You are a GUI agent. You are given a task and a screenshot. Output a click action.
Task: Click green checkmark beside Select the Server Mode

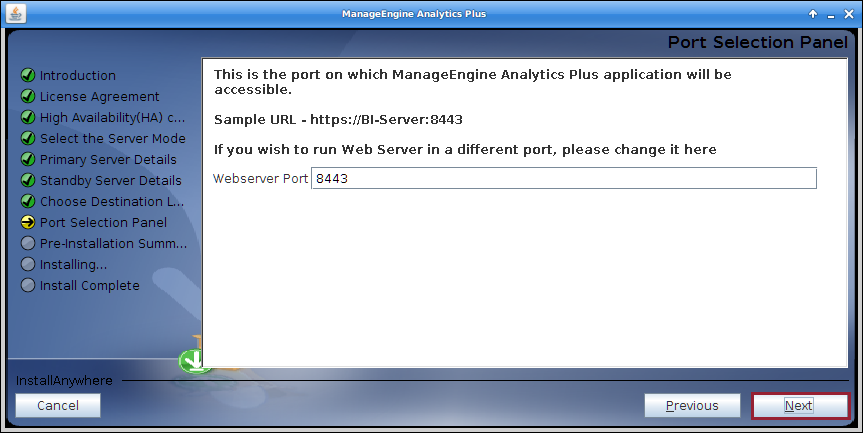tap(28, 138)
